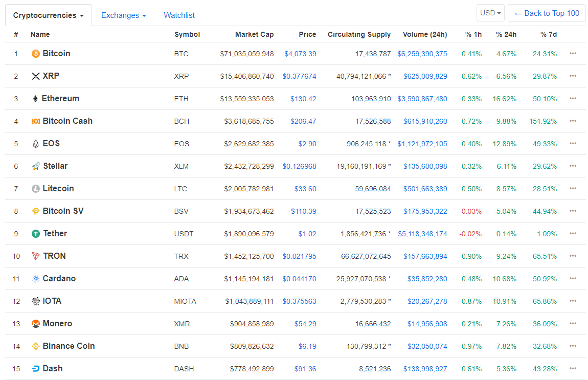Open the Exchanges dropdown menu
The width and height of the screenshot is (588, 380).
[x=123, y=15]
